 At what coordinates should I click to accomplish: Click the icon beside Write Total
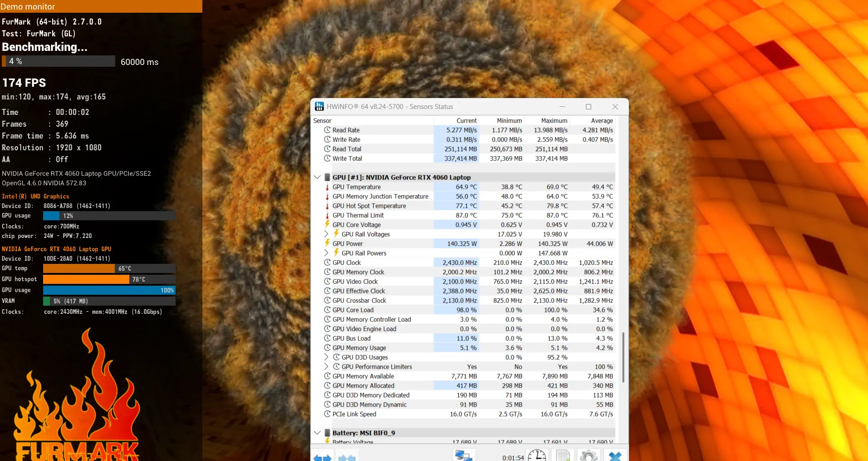327,159
